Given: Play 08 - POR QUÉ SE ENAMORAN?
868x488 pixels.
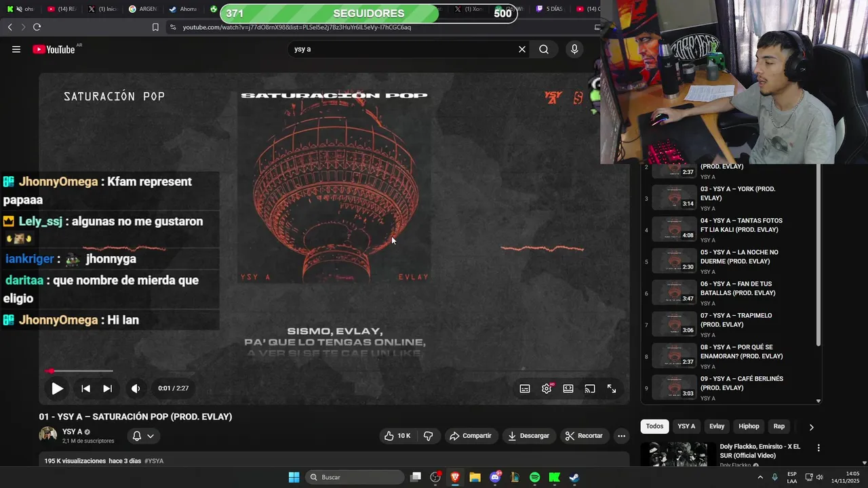Looking at the screenshot, I should tap(729, 357).
